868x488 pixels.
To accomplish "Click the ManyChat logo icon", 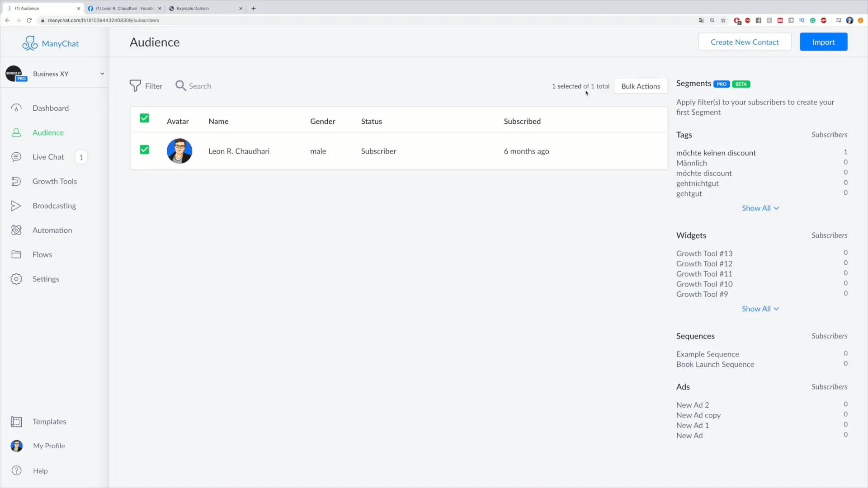I will coord(30,43).
